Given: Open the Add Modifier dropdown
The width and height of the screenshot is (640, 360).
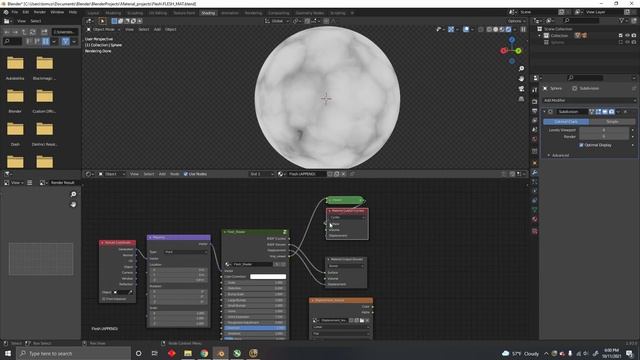Looking at the screenshot, I should point(589,100).
